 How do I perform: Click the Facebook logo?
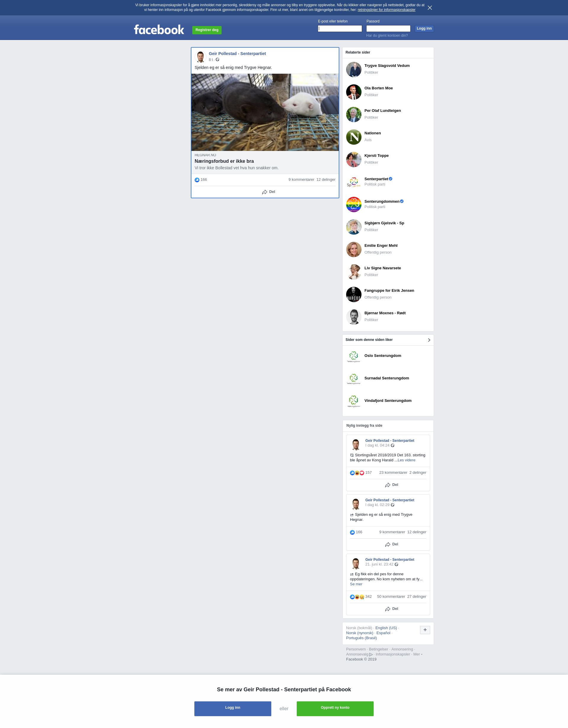point(159,30)
